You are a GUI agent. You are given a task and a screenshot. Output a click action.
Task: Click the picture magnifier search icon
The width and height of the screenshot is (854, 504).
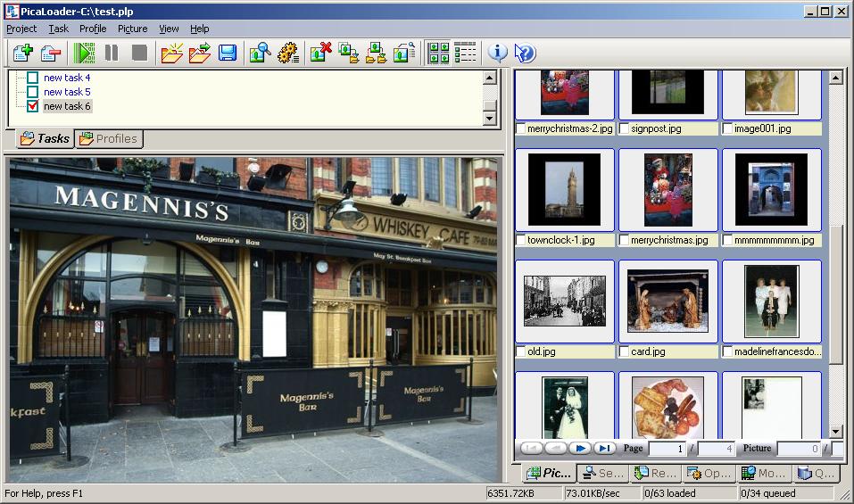[x=261, y=53]
